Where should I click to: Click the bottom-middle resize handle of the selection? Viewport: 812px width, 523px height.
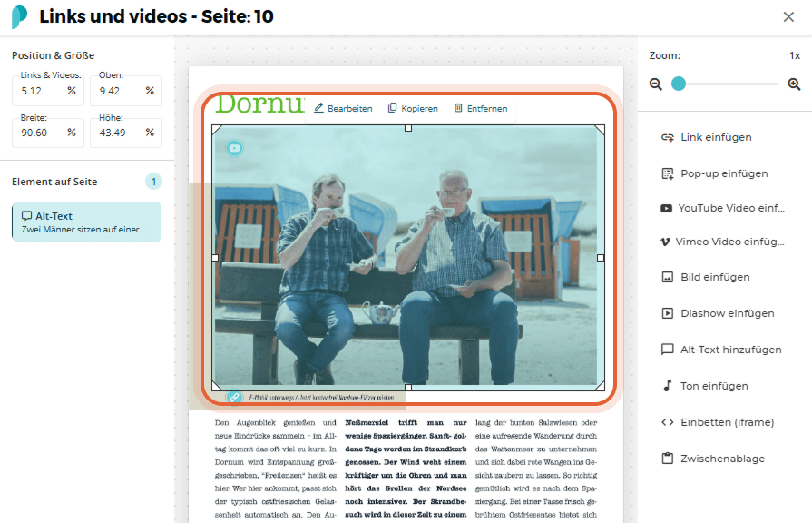[408, 387]
